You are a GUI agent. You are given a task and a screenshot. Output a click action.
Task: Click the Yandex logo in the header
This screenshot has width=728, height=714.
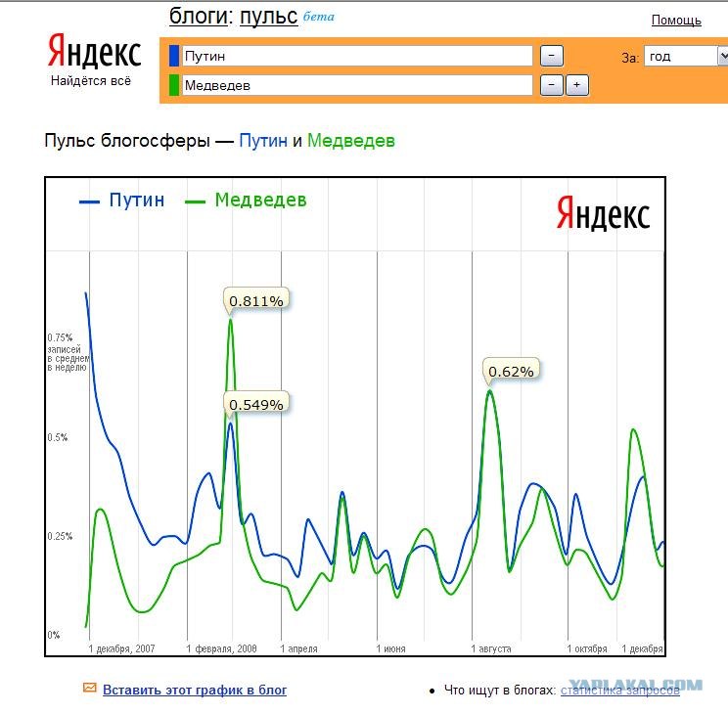coord(94,51)
